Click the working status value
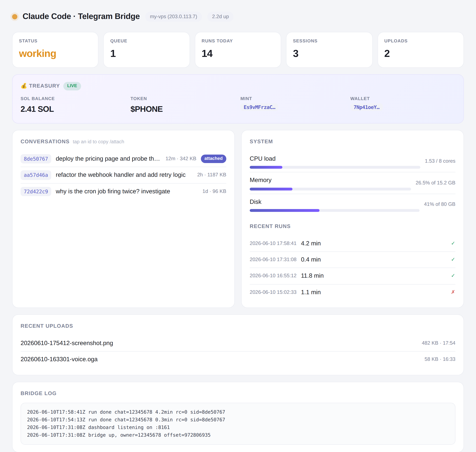The width and height of the screenshot is (476, 452). (x=38, y=53)
